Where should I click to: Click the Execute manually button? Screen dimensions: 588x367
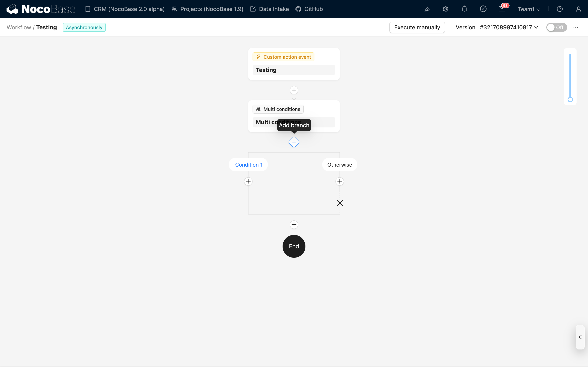coord(417,28)
